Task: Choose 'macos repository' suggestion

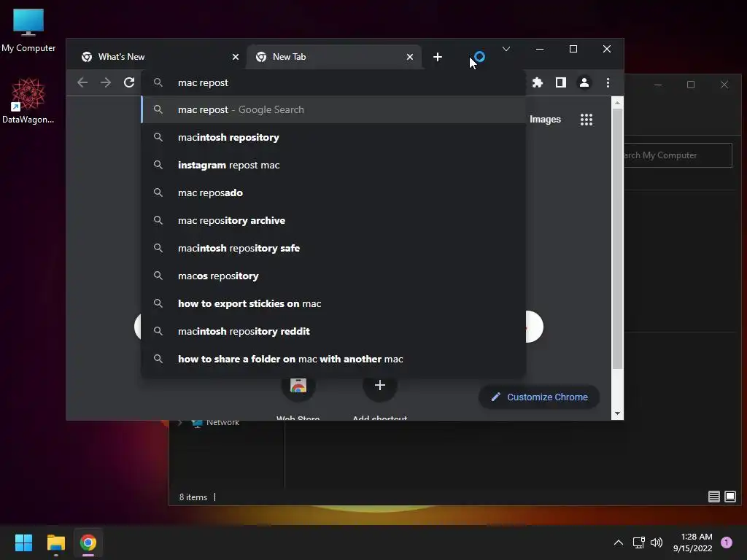Action: pyautogui.click(x=333, y=276)
